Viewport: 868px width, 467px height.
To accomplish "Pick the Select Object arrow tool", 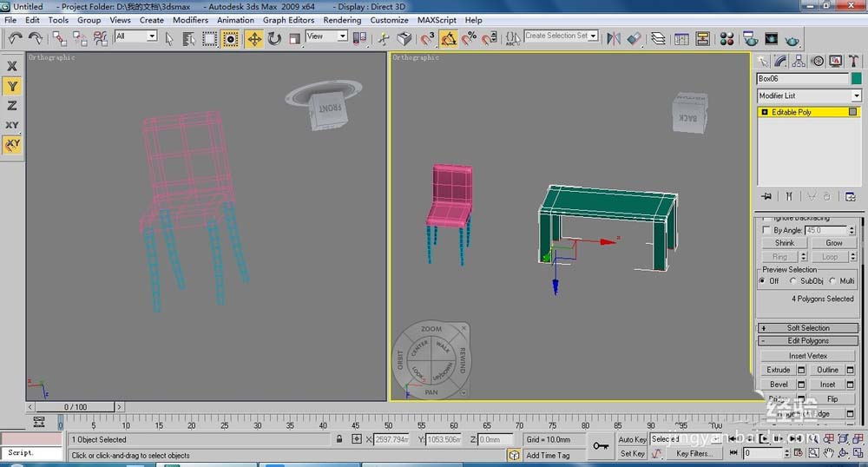I will click(x=169, y=38).
